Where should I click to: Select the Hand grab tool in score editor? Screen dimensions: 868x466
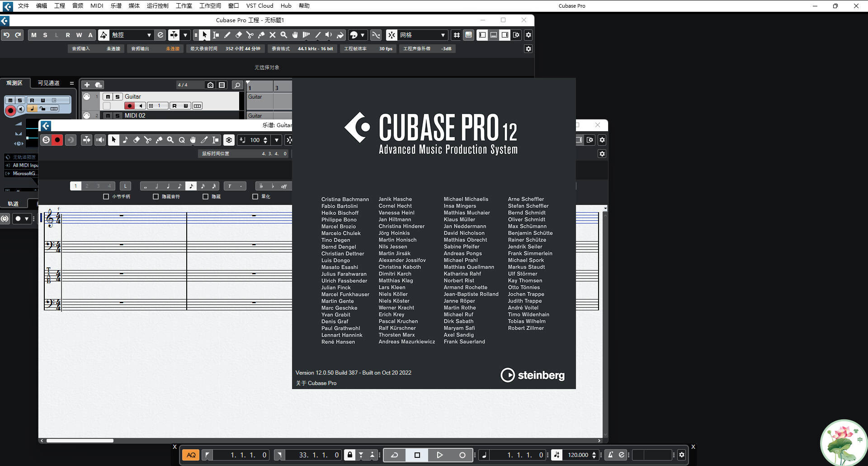tap(193, 140)
